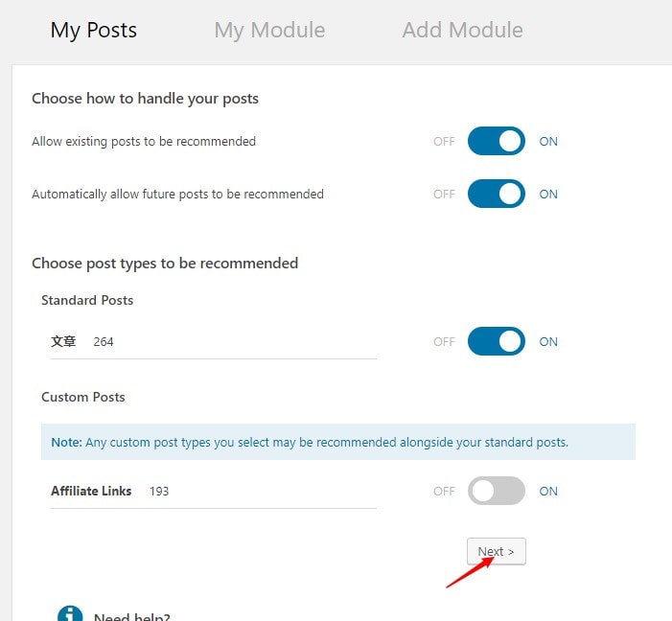Disable automatically allow future posts switch
Image resolution: width=672 pixels, height=621 pixels.
pyautogui.click(x=496, y=195)
